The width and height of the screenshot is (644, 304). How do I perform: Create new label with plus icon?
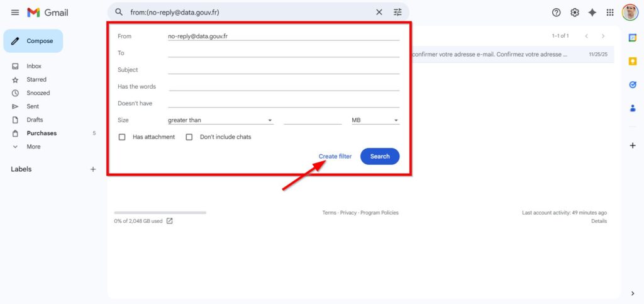point(93,169)
